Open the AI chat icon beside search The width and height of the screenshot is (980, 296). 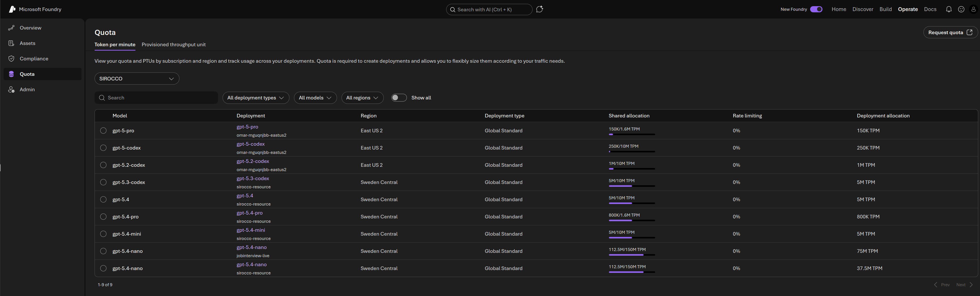click(x=539, y=9)
